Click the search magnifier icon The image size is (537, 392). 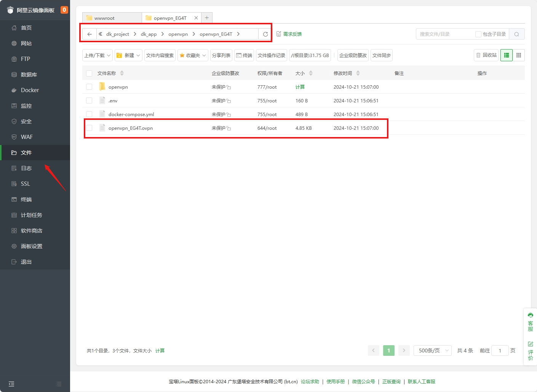pyautogui.click(x=516, y=34)
